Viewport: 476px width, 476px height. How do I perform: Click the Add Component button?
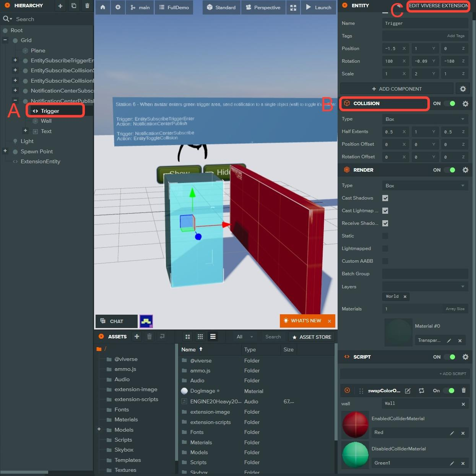(396, 89)
